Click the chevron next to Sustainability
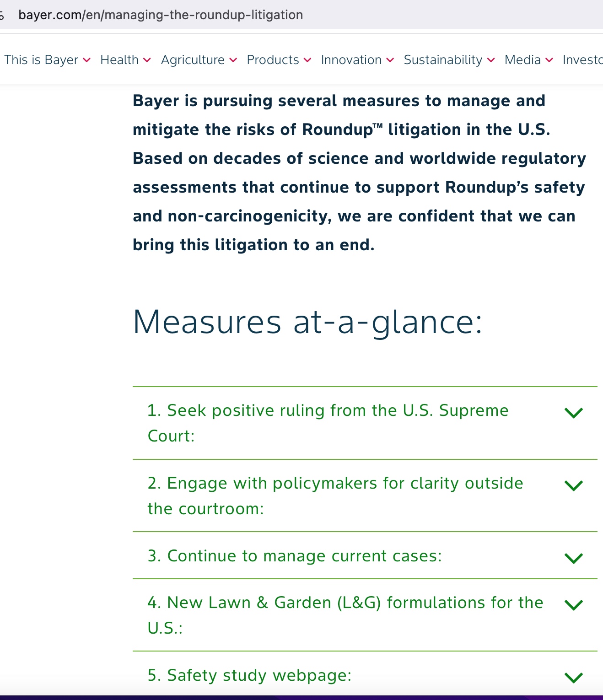 tap(491, 60)
